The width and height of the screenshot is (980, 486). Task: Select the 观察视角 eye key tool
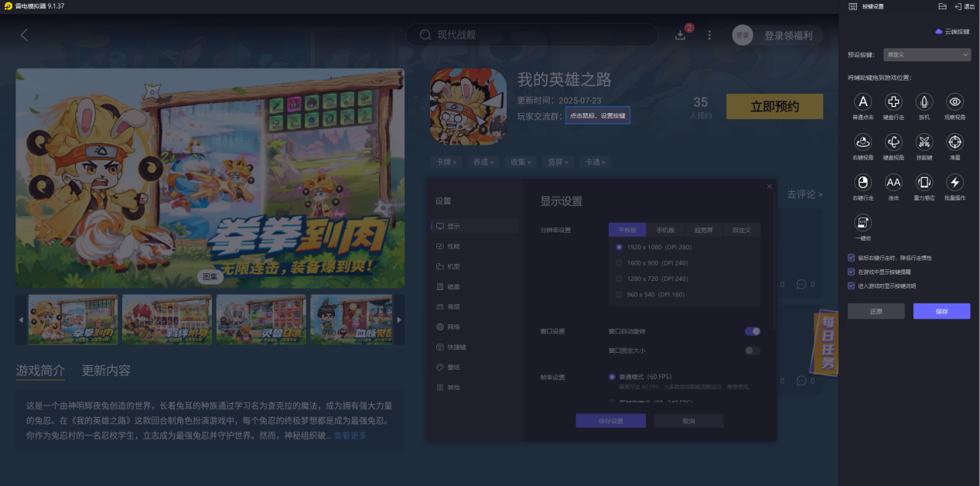click(955, 102)
